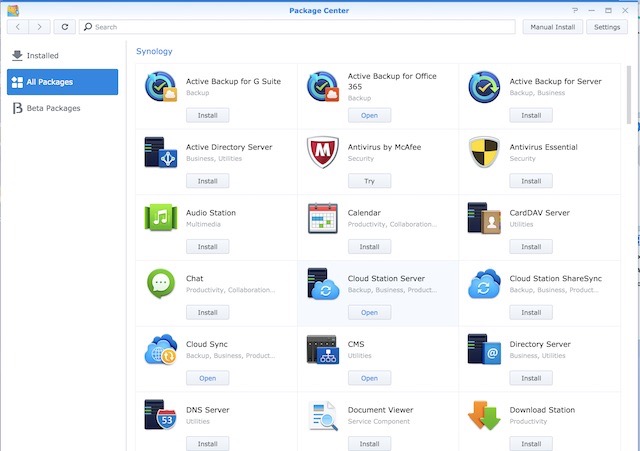Click the Cloud Sync package icon
The width and height of the screenshot is (640, 451).
pos(160,350)
